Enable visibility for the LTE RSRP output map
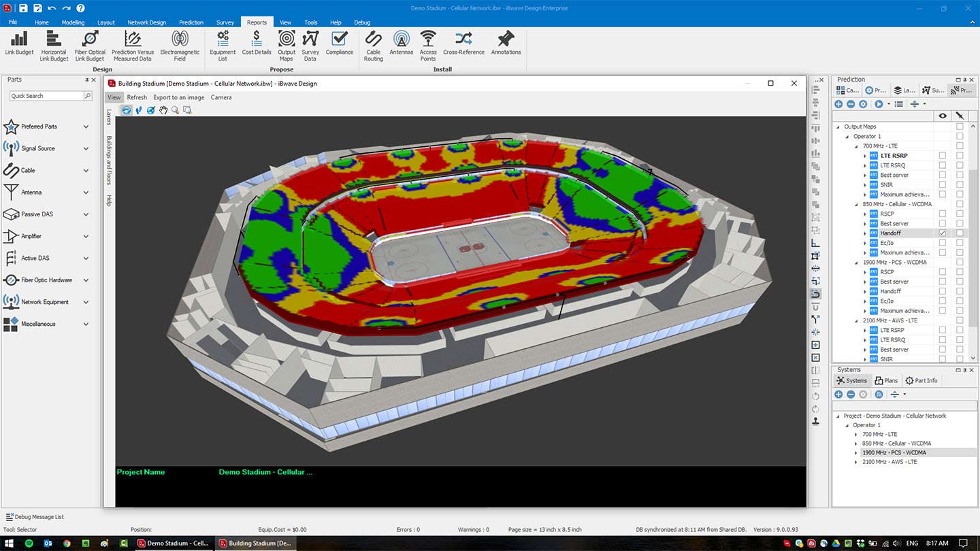 click(943, 155)
